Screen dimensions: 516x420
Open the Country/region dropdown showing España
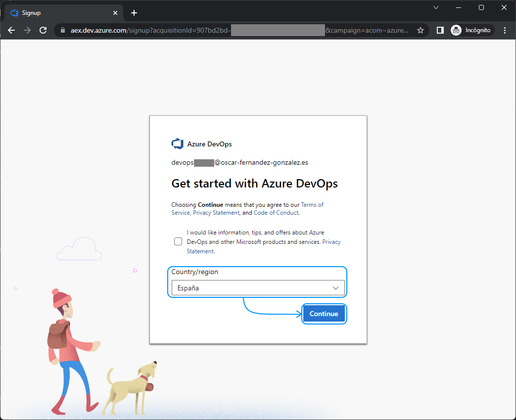coord(258,288)
